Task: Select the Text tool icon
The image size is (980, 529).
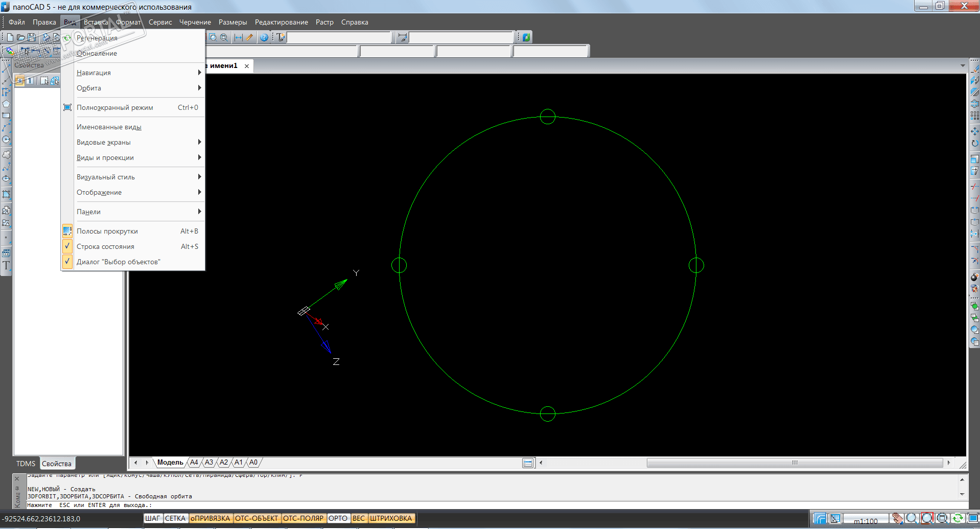Action: [6, 265]
